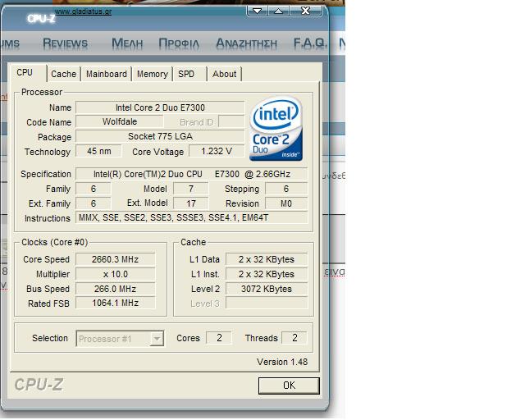Click the Specification field showing E7300 @ 2.66GHz
Screen dimensions: 525x420
(x=191, y=174)
